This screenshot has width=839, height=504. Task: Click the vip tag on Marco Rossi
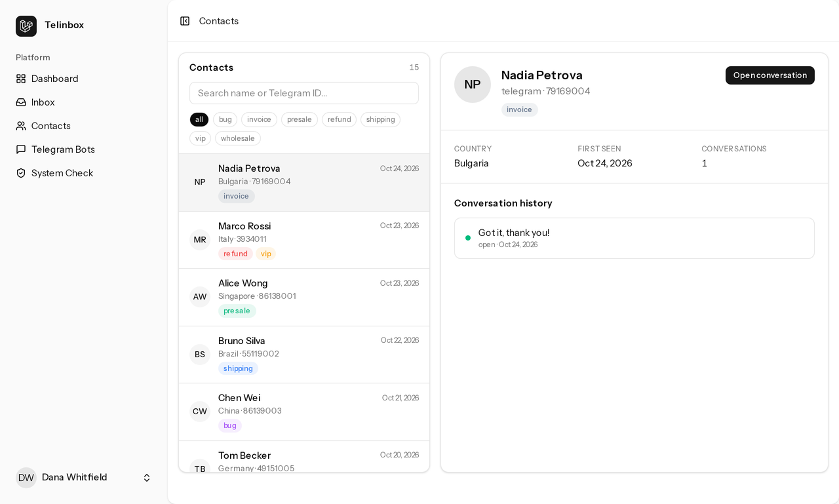pyautogui.click(x=265, y=254)
